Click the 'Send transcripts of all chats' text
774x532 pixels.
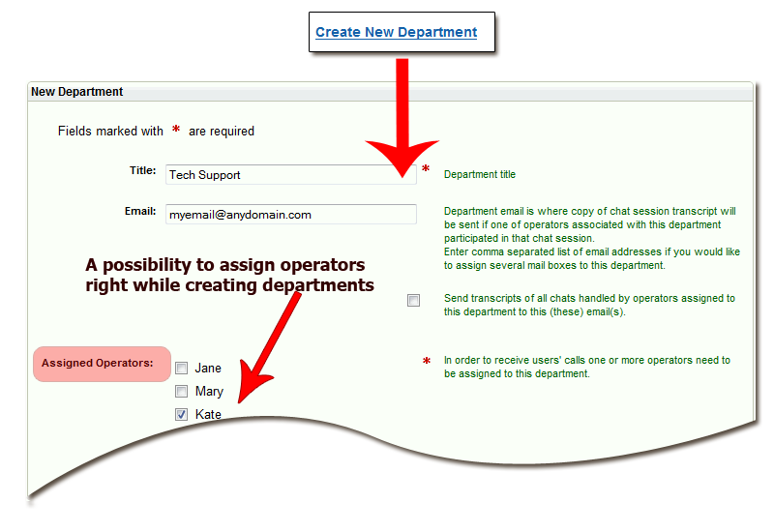tap(589, 305)
